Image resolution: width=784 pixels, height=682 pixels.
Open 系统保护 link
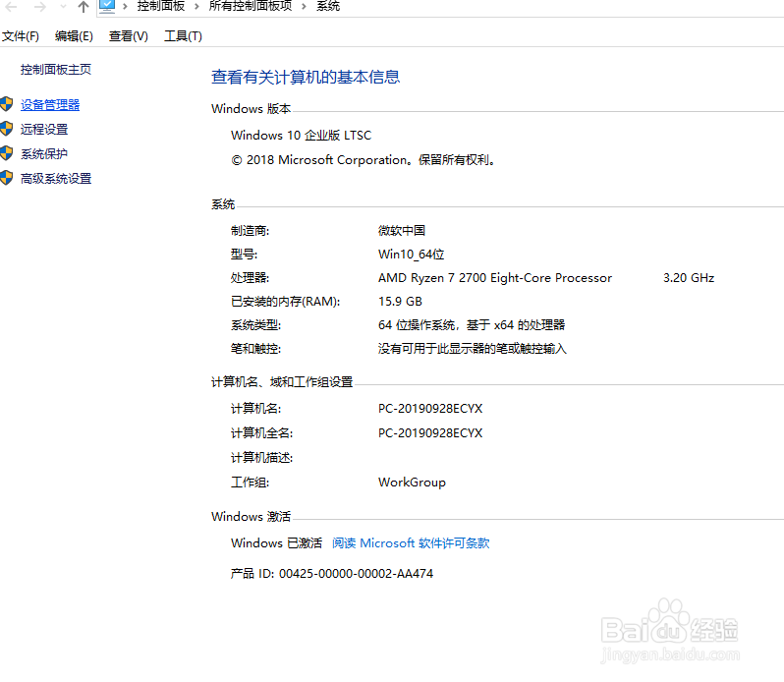44,154
